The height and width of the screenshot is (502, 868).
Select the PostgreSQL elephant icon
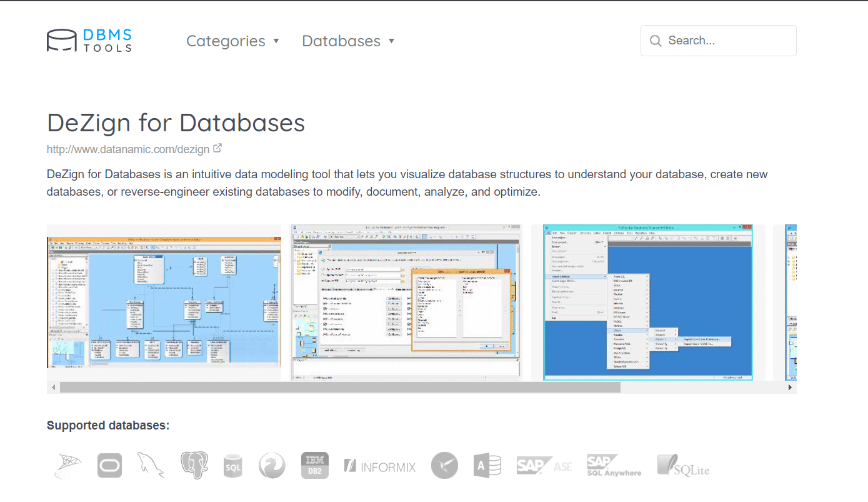click(194, 466)
